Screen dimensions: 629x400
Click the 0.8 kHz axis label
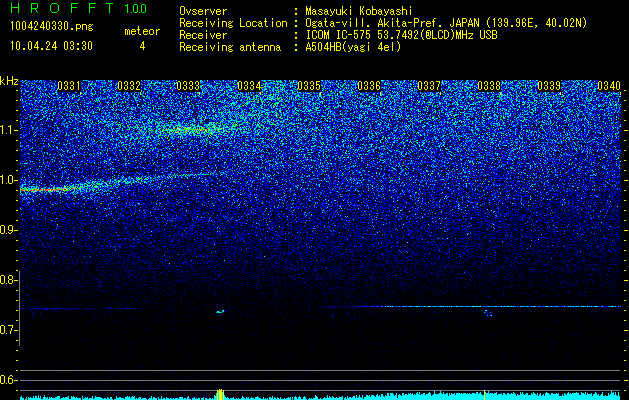tap(8, 280)
